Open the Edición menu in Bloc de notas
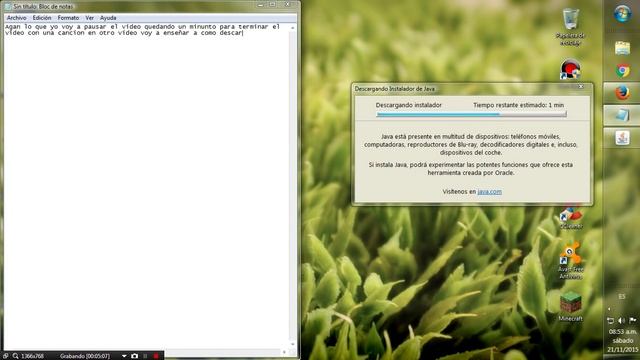The width and height of the screenshot is (640, 360). tap(42, 18)
